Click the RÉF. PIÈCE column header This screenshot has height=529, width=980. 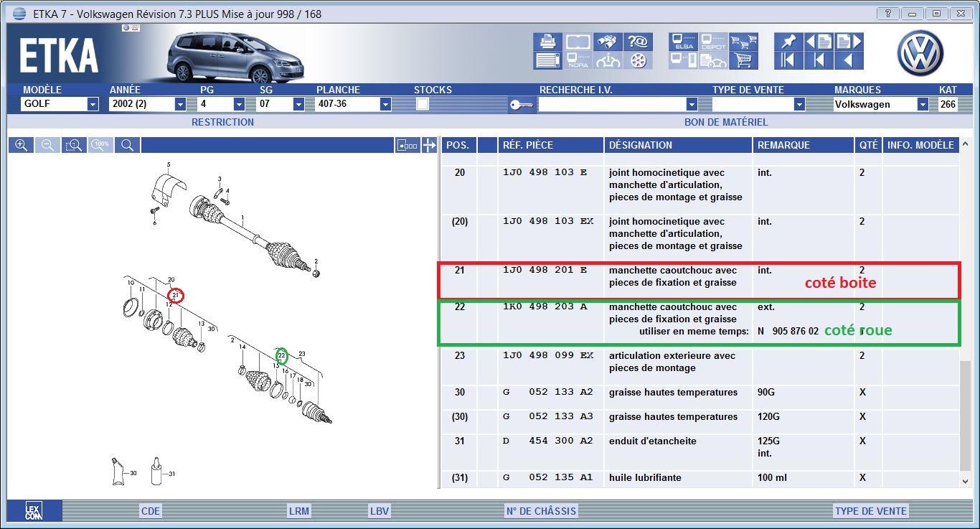click(550, 145)
